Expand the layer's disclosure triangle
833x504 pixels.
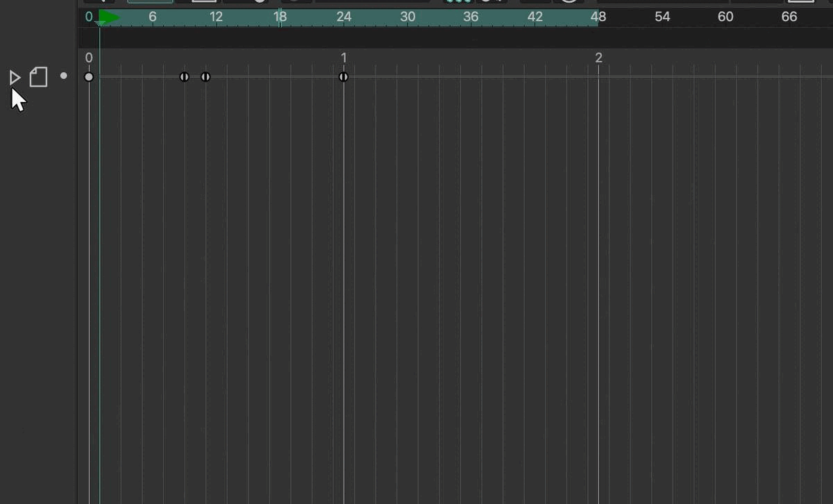15,77
